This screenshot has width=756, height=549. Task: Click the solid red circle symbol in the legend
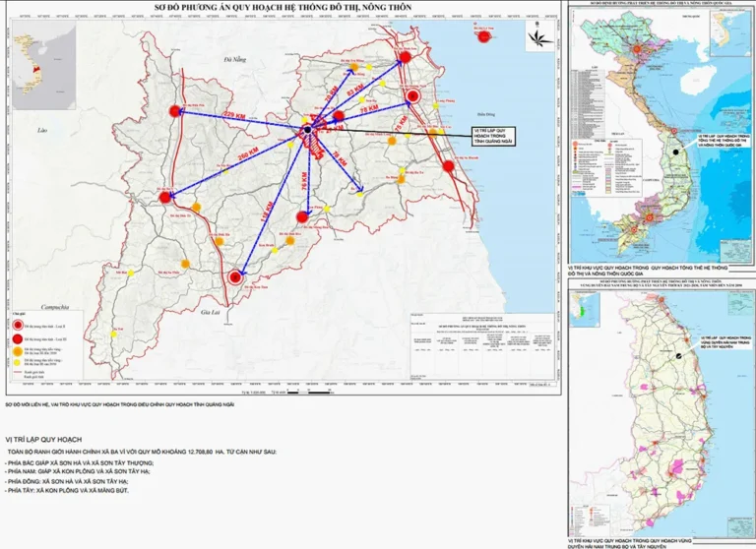coord(18,339)
